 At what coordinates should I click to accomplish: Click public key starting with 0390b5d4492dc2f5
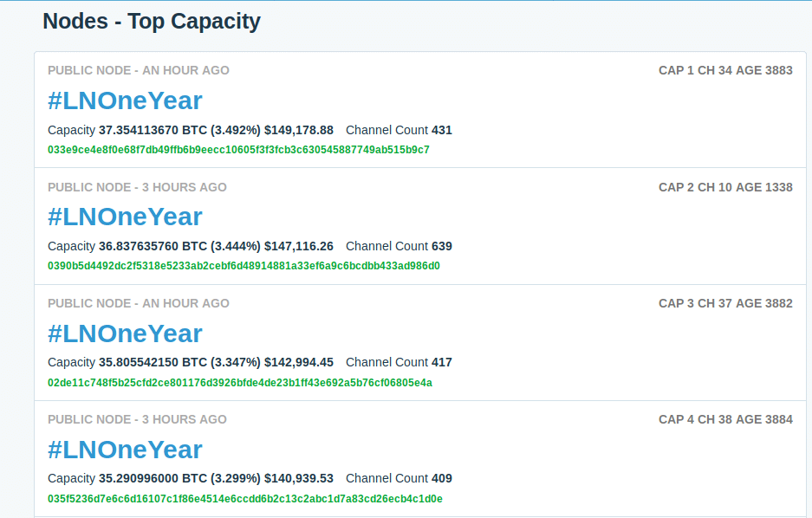tap(244, 266)
